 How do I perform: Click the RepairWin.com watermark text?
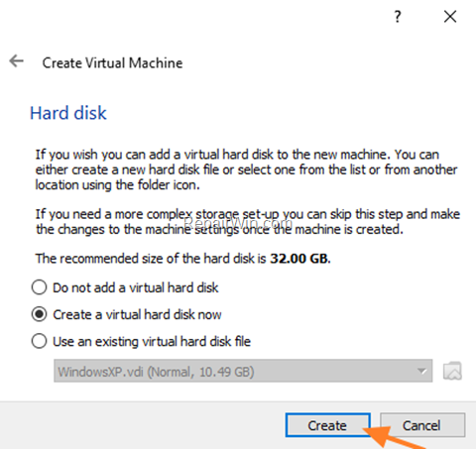[x=237, y=222]
